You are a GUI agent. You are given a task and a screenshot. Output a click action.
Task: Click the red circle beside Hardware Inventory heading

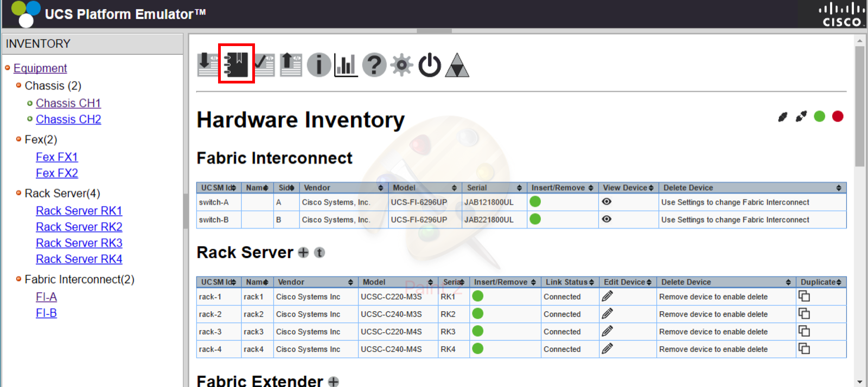838,117
